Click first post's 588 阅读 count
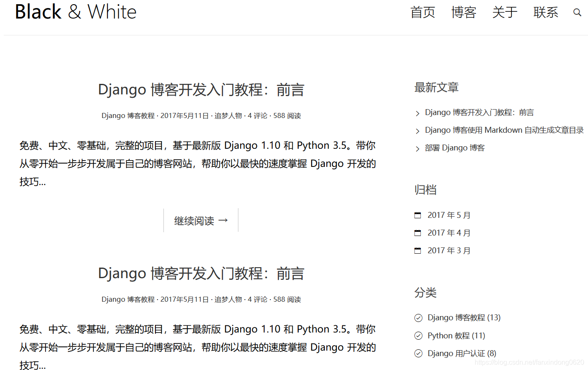This screenshot has height=370, width=588. pos(287,116)
